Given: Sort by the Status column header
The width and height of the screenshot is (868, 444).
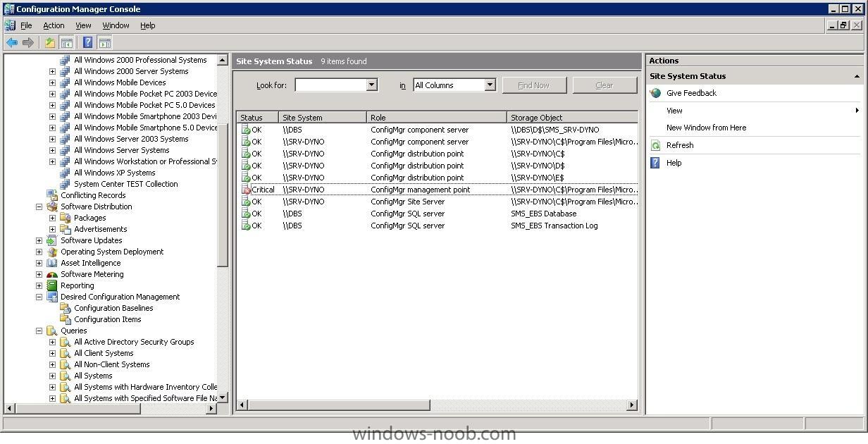Looking at the screenshot, I should [258, 118].
